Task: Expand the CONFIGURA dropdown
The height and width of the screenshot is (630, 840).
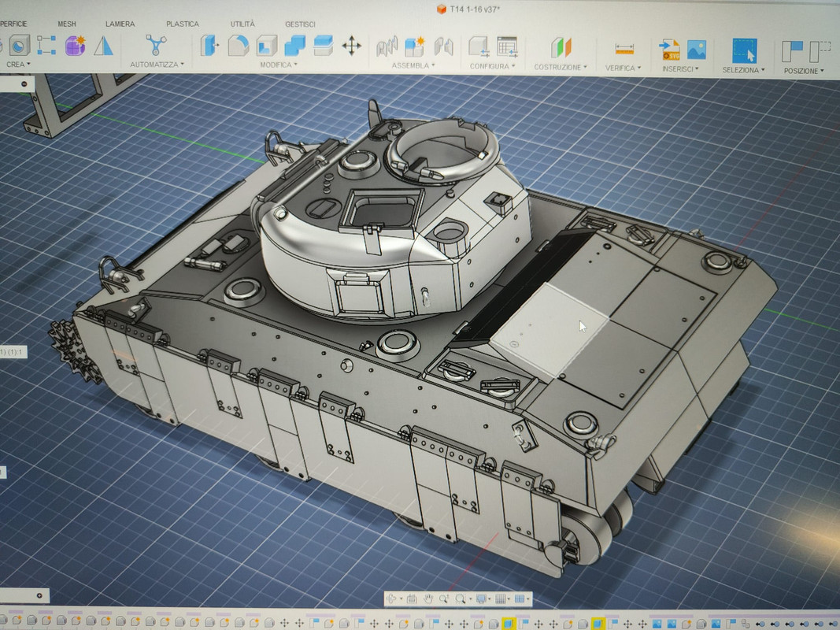Action: pyautogui.click(x=492, y=66)
